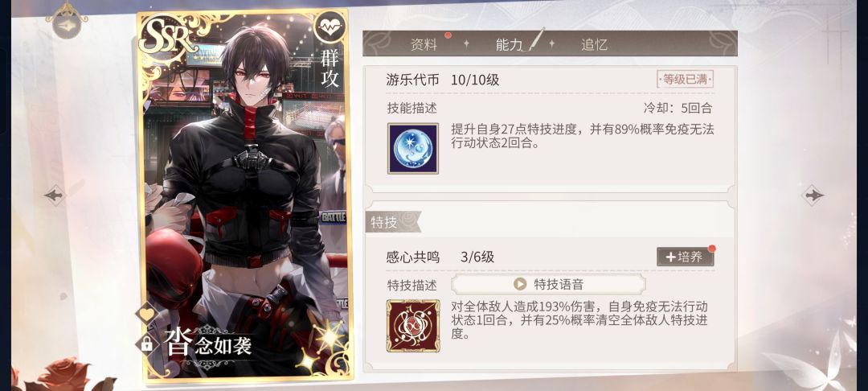Image resolution: width=868 pixels, height=391 pixels.
Task: Tap the heartbeat icon on card corner
Action: coord(330,27)
